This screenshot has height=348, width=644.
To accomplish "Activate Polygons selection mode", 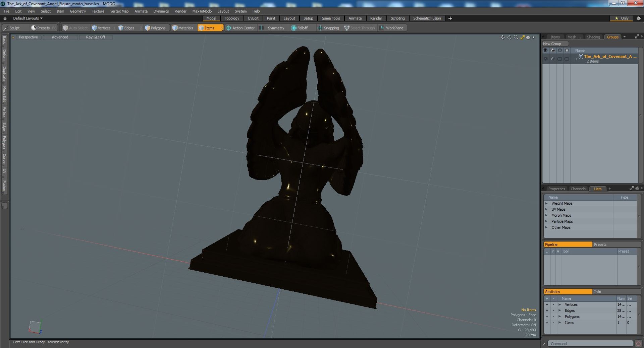I will (x=155, y=28).
